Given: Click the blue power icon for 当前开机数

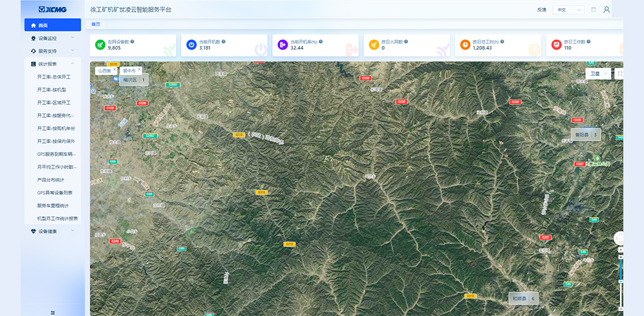Looking at the screenshot, I should [x=191, y=45].
